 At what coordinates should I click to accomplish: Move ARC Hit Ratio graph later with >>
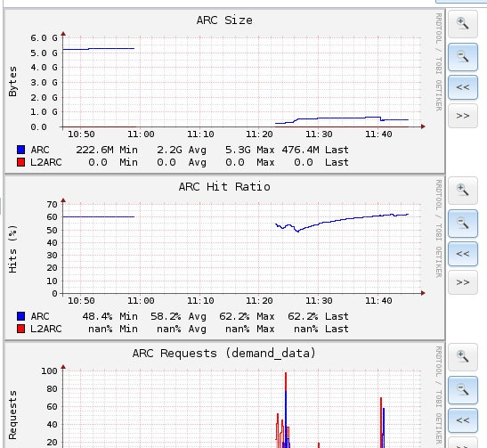463,282
